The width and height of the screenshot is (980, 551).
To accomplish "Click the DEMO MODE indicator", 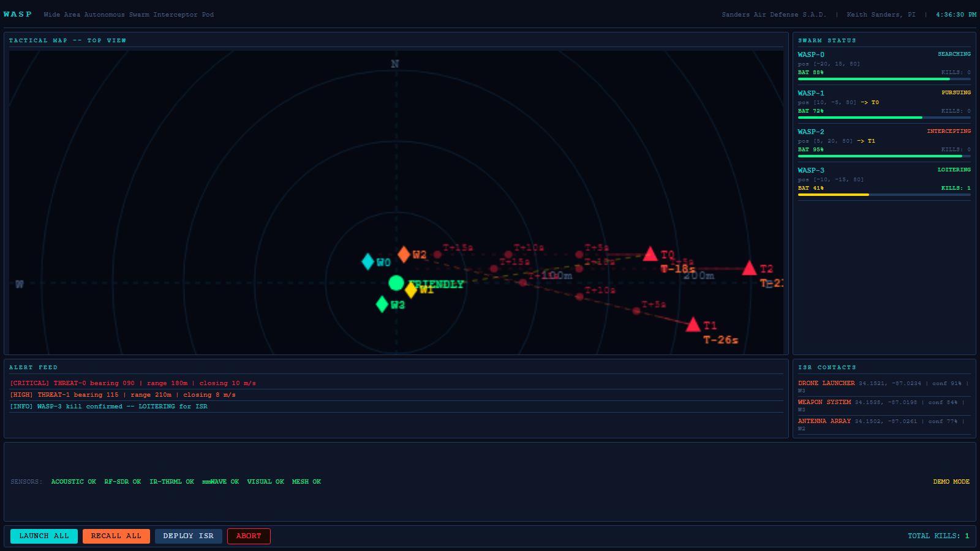I will (951, 482).
